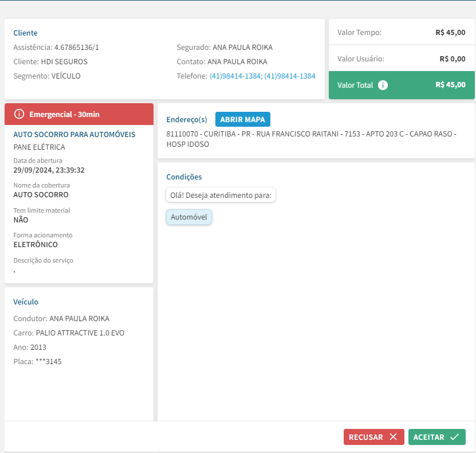Click the second phone number link

click(290, 76)
